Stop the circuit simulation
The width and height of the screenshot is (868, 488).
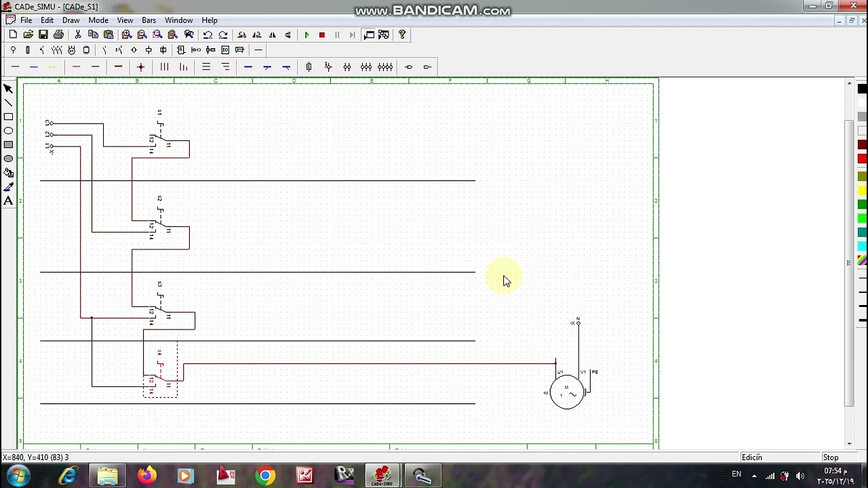click(322, 35)
